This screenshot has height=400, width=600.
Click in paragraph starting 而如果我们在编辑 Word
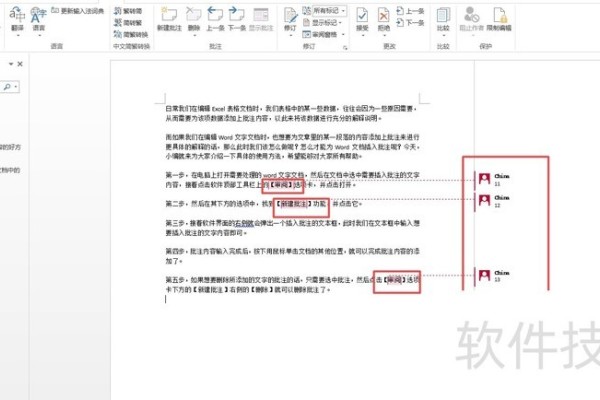coord(293,146)
